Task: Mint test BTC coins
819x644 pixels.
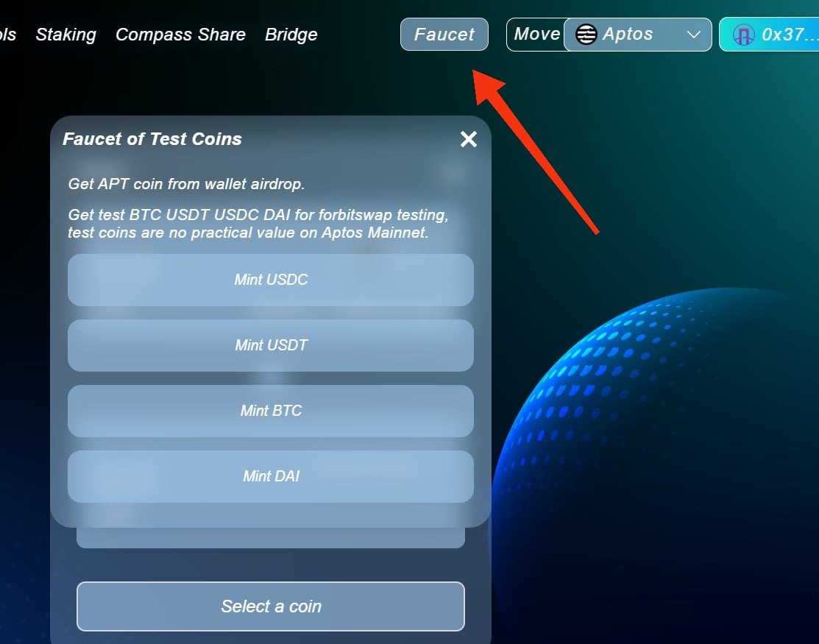Action: click(x=271, y=411)
